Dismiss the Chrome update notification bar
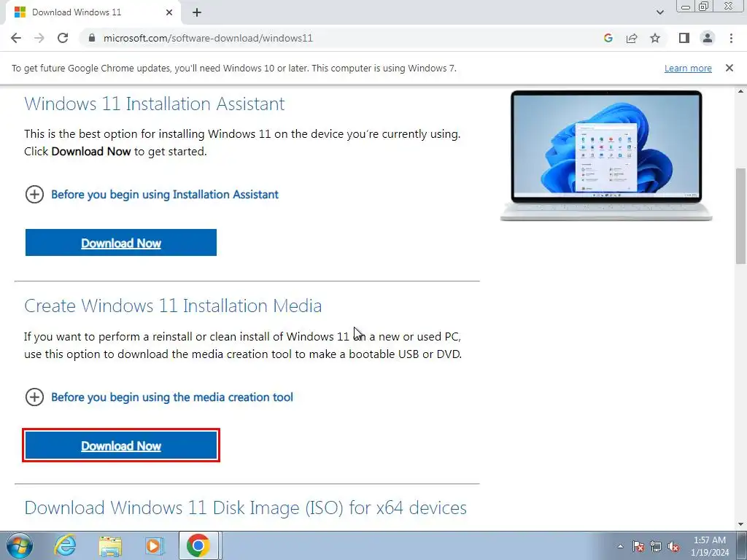 click(x=729, y=68)
